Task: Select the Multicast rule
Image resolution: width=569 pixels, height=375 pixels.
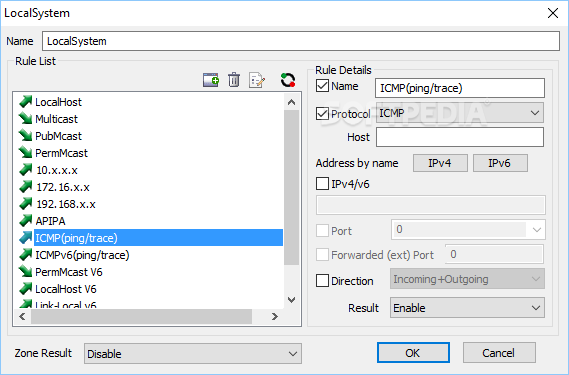Action: click(56, 119)
